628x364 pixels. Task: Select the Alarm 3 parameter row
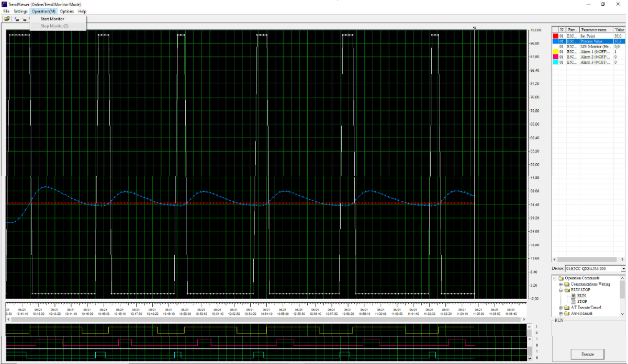[589, 62]
